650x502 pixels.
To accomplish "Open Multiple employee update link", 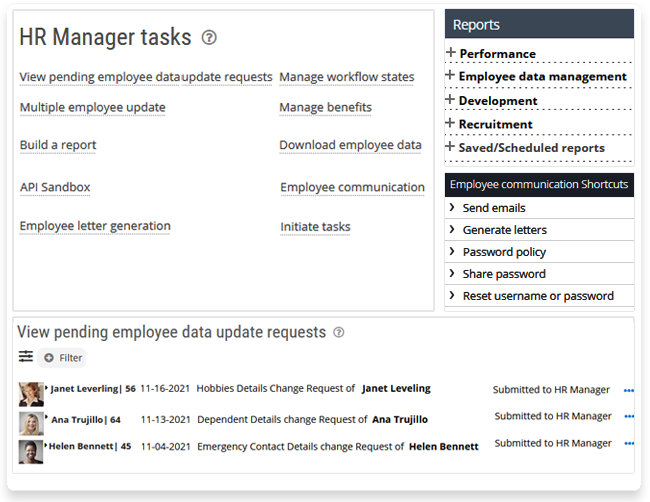I will [92, 107].
